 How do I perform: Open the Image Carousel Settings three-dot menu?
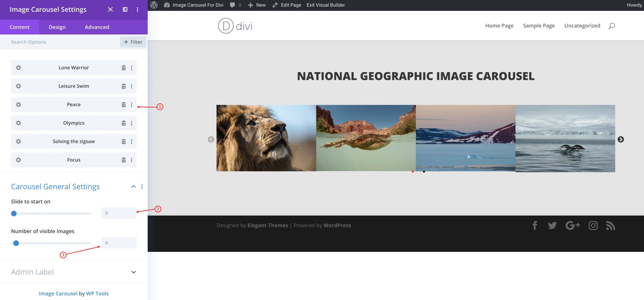point(137,10)
